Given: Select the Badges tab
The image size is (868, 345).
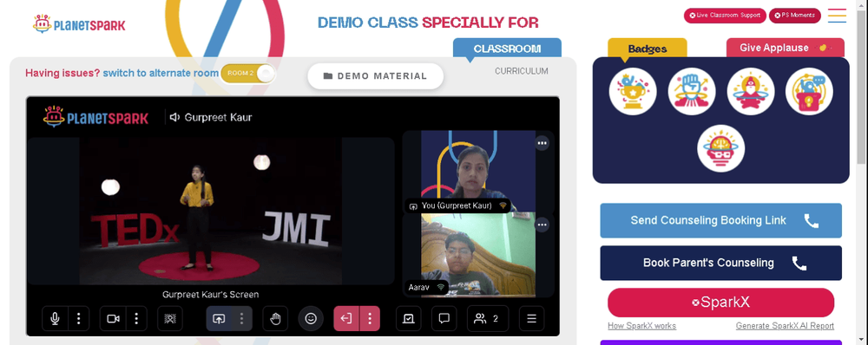Looking at the screenshot, I should coord(648,49).
